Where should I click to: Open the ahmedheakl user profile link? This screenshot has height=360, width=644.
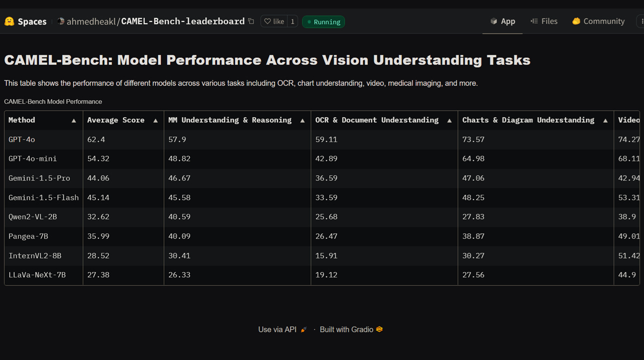pyautogui.click(x=91, y=21)
